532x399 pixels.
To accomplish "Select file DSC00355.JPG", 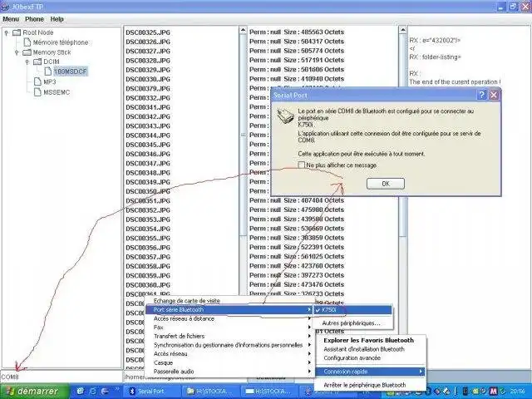I will 148,239.
